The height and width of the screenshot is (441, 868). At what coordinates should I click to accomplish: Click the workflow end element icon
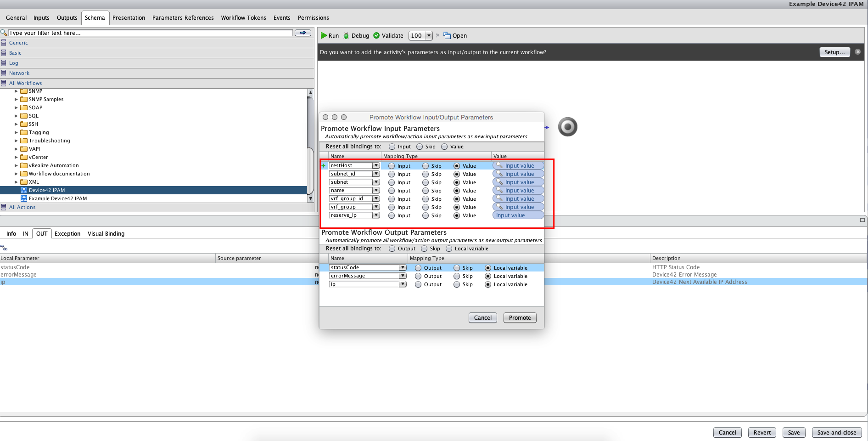coord(568,127)
